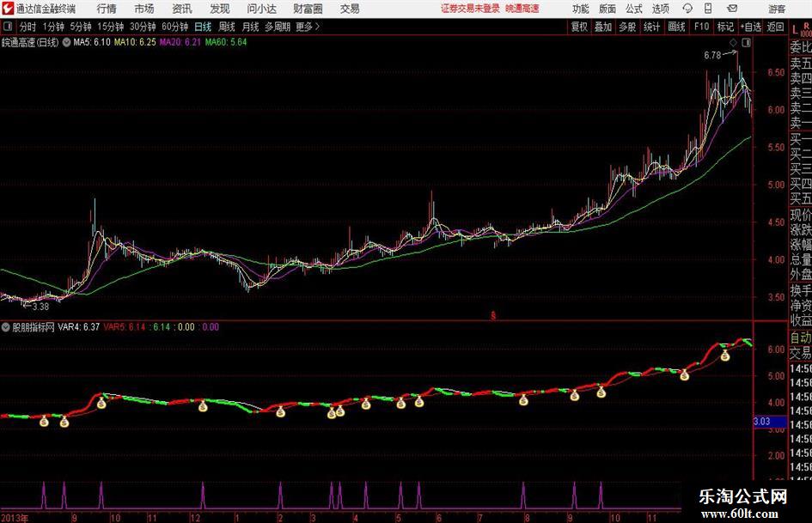Open the 多周期 multi-period view

coord(277,27)
